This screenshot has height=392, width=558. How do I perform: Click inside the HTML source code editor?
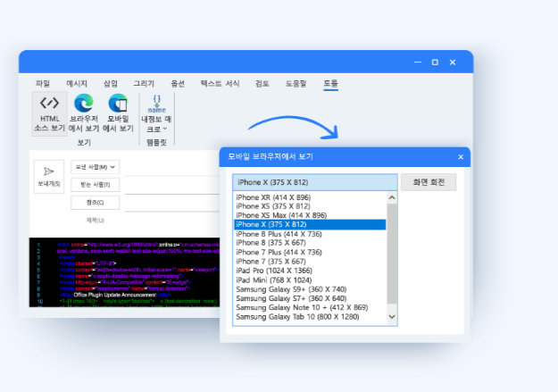125,272
